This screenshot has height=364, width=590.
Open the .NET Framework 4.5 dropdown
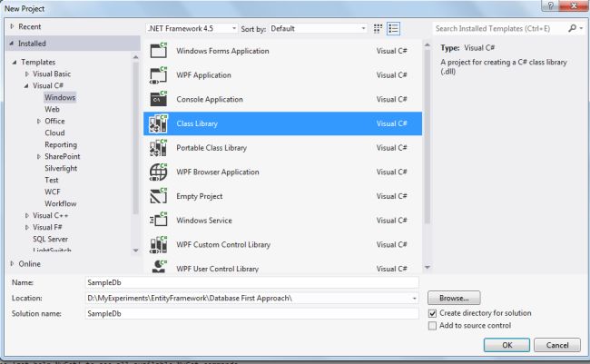pyautogui.click(x=192, y=28)
